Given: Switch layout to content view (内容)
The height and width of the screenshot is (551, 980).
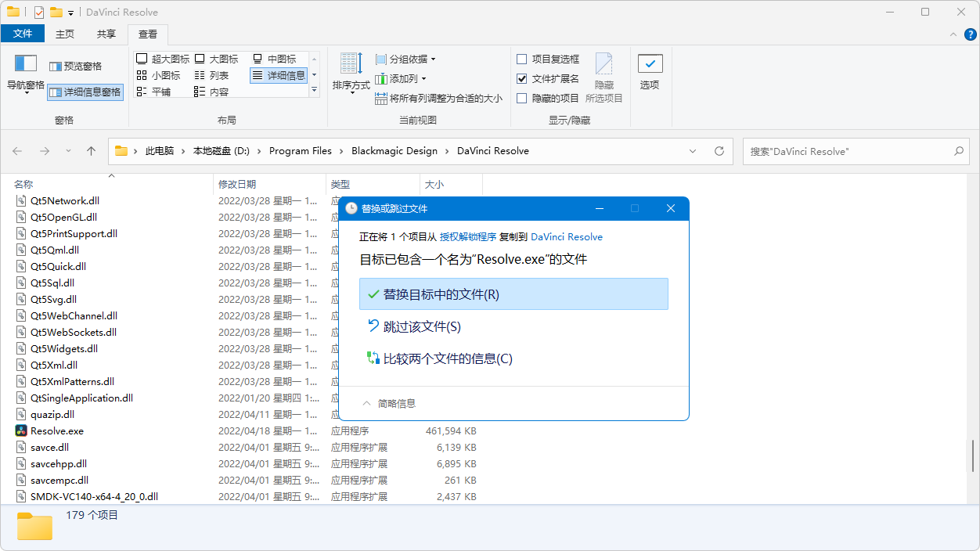Looking at the screenshot, I should pos(211,92).
